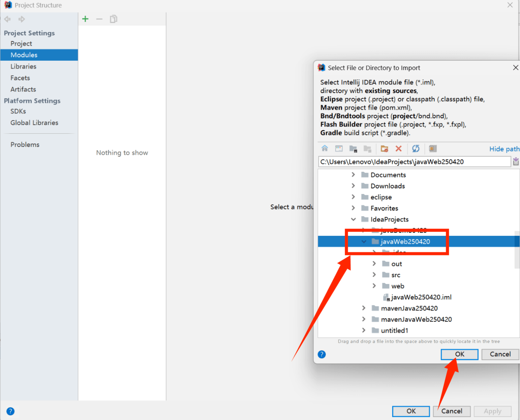Viewport: 520px width, 420px height.
Task: Click Cancel in the import dialog
Action: tap(500, 354)
